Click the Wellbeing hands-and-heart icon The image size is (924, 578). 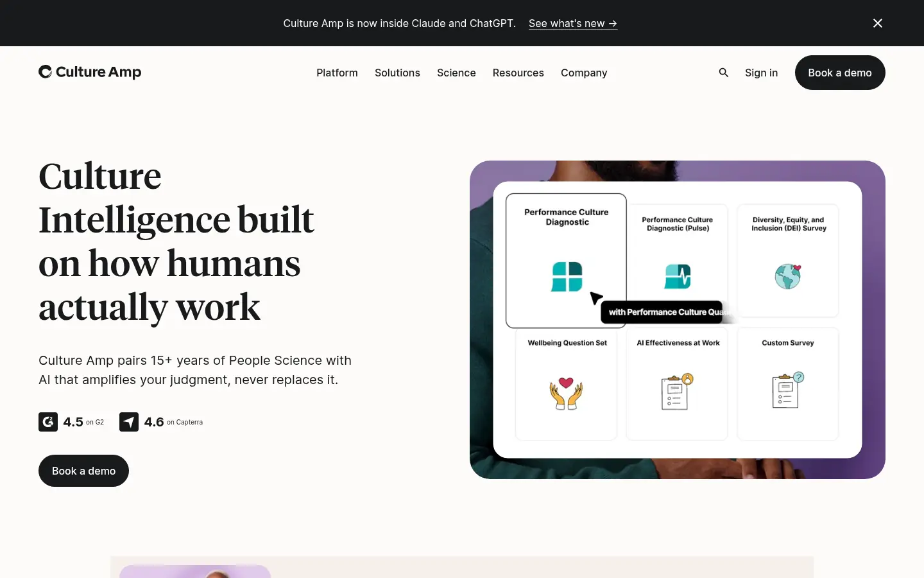click(x=566, y=393)
